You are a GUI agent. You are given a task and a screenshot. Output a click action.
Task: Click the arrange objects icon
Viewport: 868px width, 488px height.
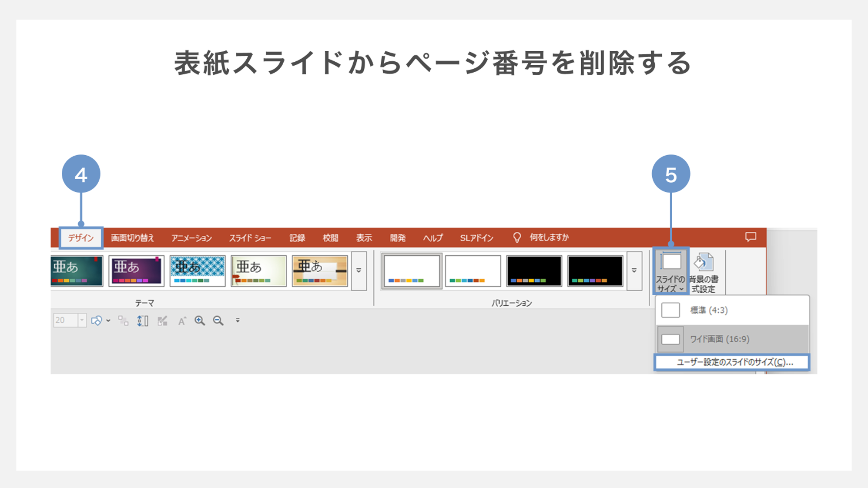tap(123, 321)
